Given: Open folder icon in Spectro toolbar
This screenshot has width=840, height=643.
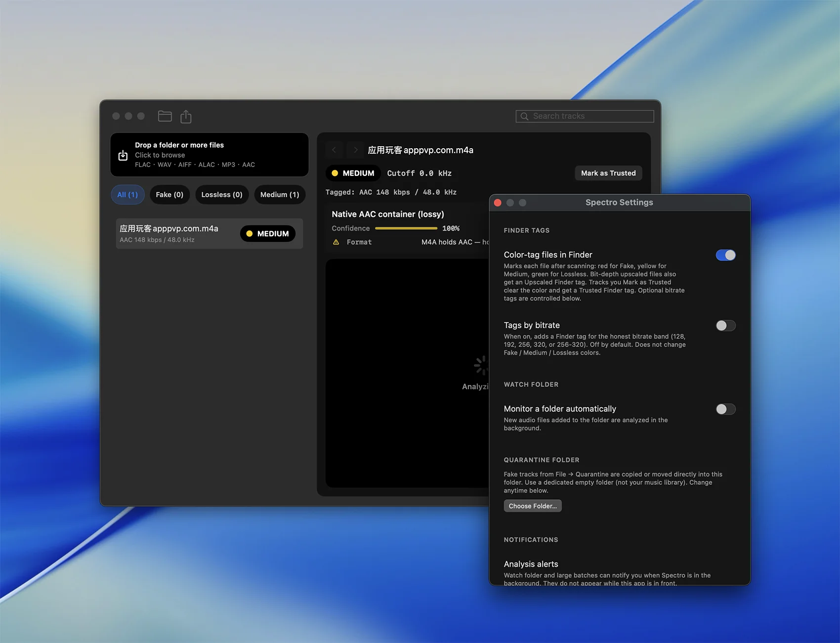Looking at the screenshot, I should (165, 116).
